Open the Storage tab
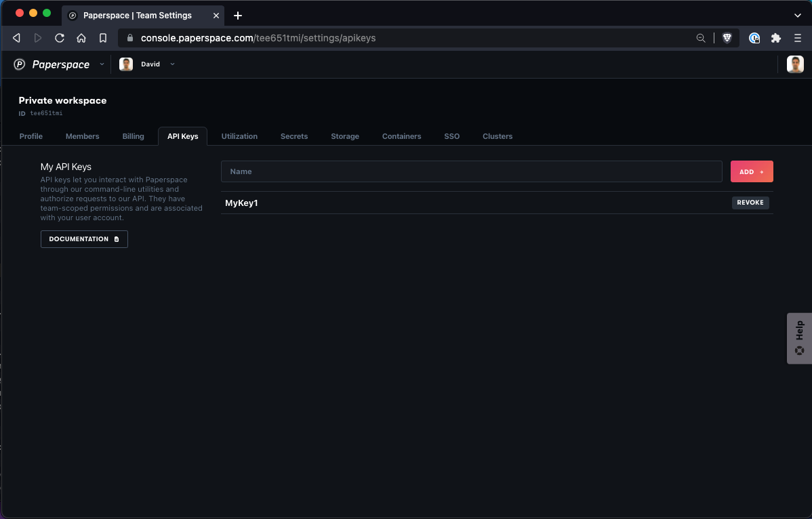812x519 pixels. click(345, 136)
